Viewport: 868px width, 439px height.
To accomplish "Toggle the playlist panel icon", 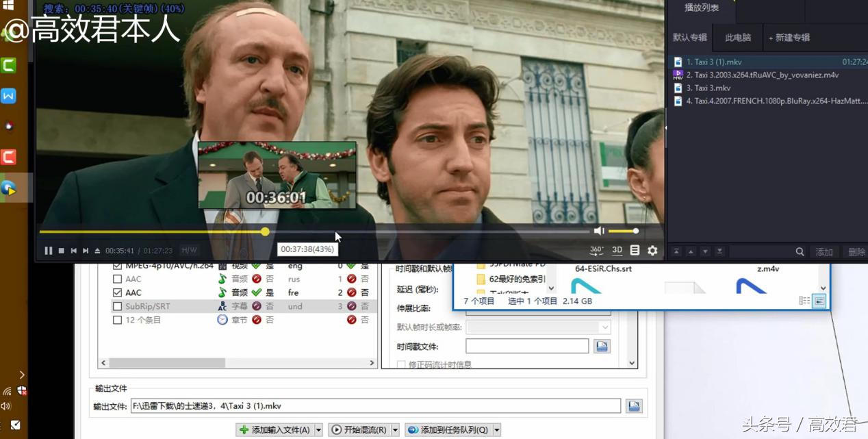I will (x=635, y=251).
